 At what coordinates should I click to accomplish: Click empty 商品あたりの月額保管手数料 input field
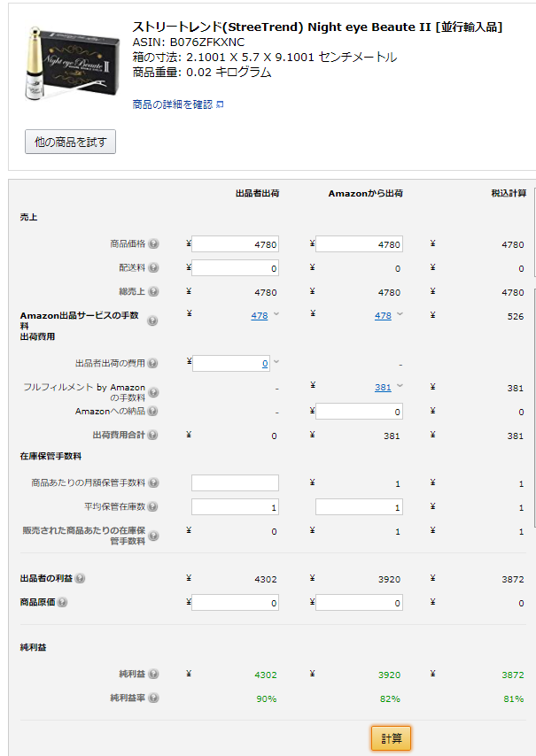235,482
